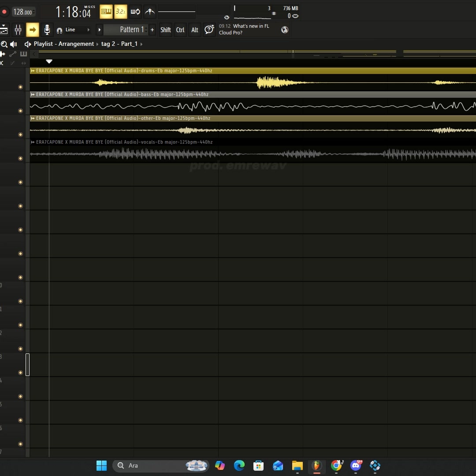The height and width of the screenshot is (476, 476).
Task: Click the FL Studio taskbar icon
Action: tap(316, 465)
